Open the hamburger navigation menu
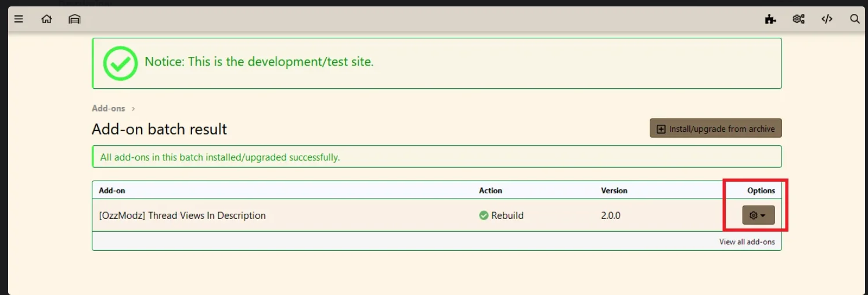The image size is (868, 295). 19,19
